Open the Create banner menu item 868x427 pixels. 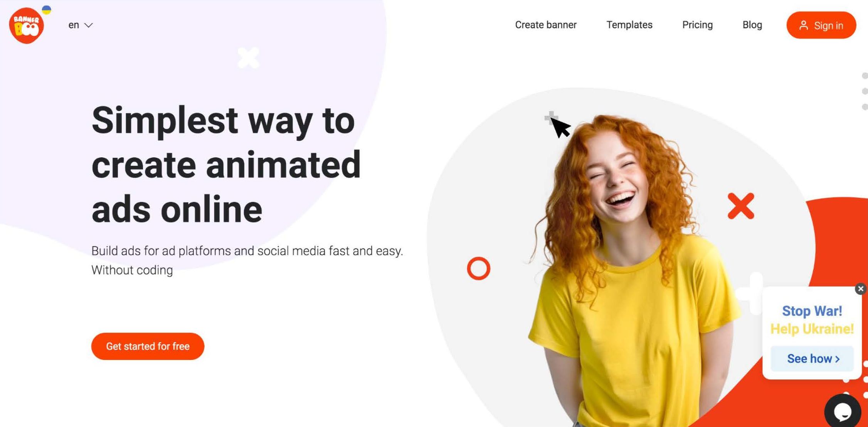[x=545, y=25]
